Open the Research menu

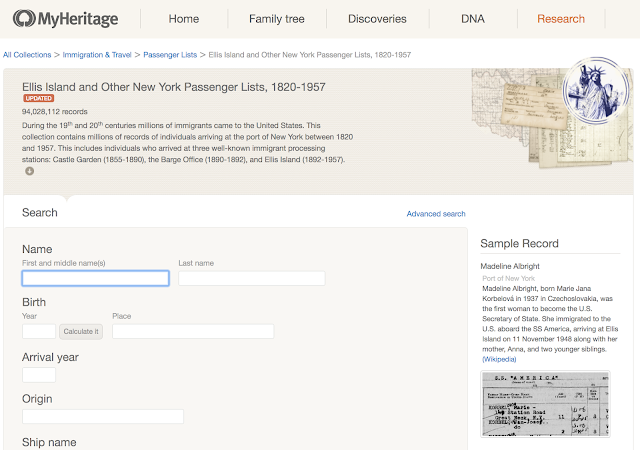561,19
